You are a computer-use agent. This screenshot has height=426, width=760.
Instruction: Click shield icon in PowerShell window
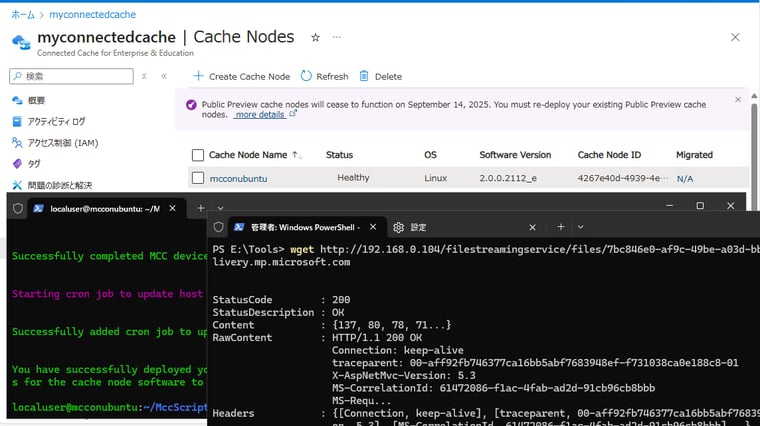click(x=219, y=227)
